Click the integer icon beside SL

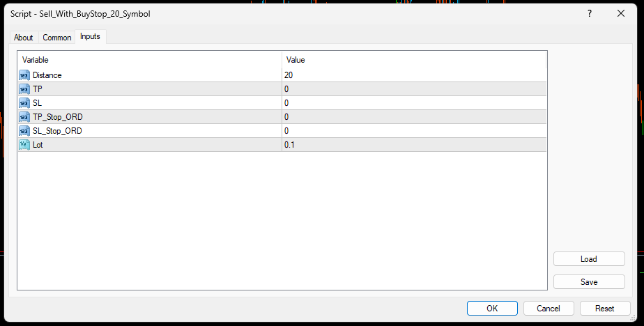pos(24,103)
